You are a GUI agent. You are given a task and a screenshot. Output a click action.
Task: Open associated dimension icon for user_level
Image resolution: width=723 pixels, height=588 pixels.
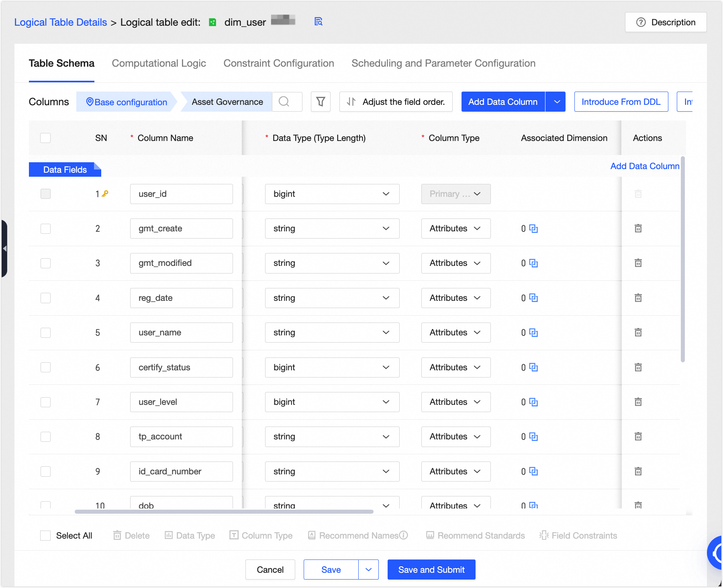coord(533,402)
